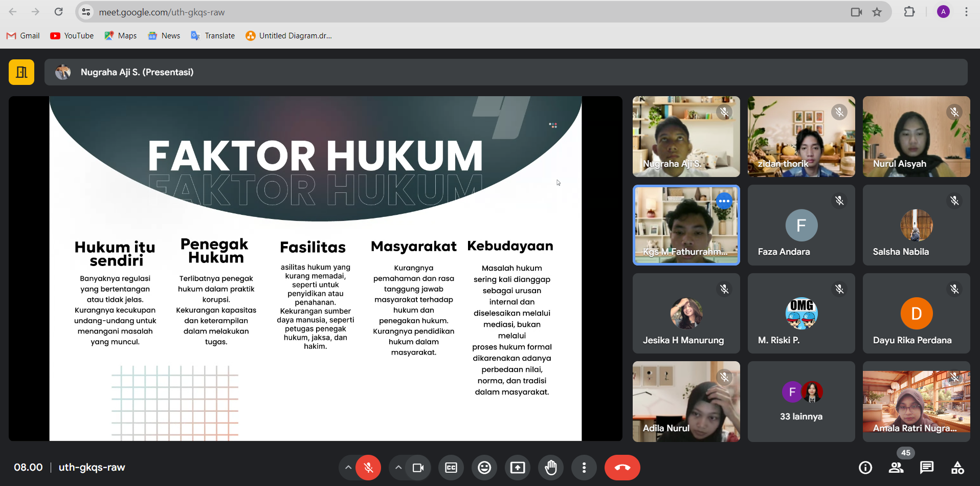Image resolution: width=980 pixels, height=486 pixels.
Task: Show the participants list
Action: click(896, 468)
